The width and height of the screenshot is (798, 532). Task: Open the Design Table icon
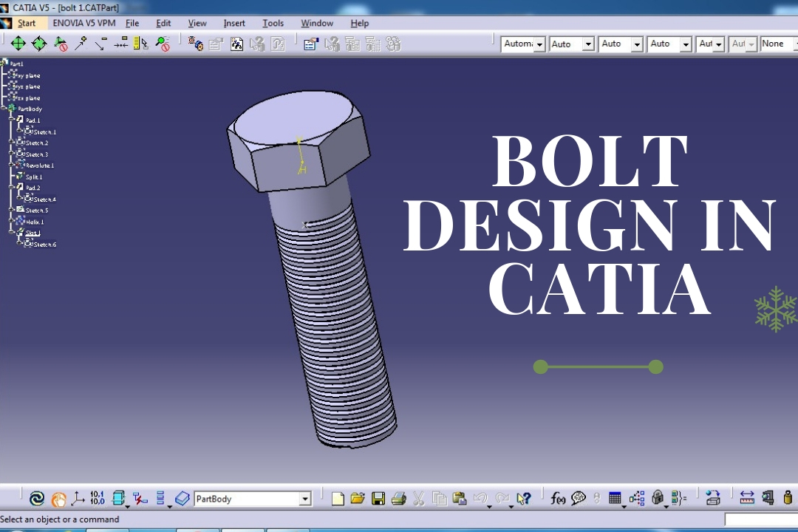[x=615, y=499]
